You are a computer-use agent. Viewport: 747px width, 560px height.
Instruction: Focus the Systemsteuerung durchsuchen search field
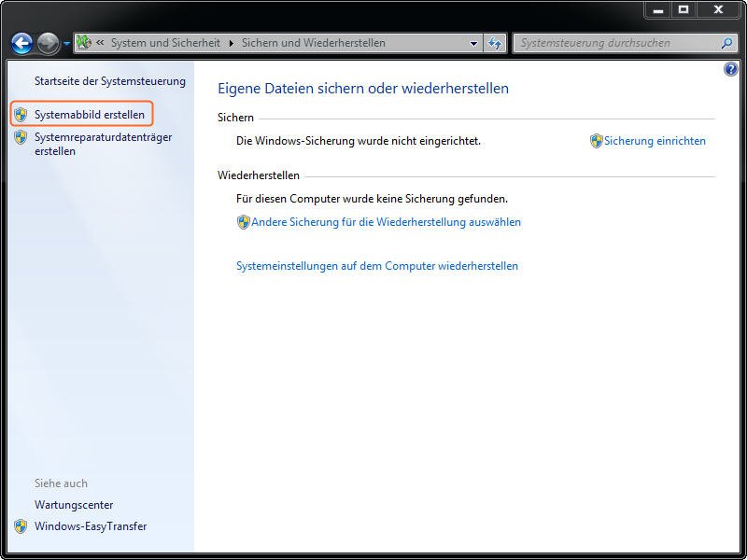pos(625,43)
